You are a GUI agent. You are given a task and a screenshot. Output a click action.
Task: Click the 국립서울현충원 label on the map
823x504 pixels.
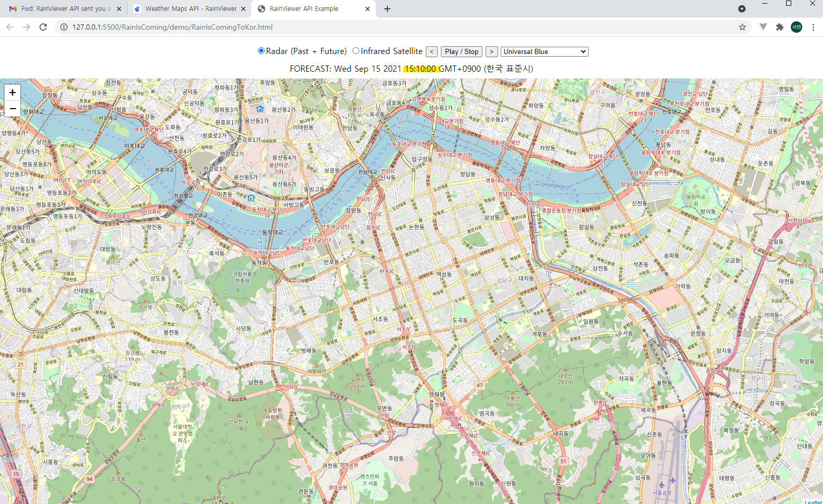coord(242,277)
